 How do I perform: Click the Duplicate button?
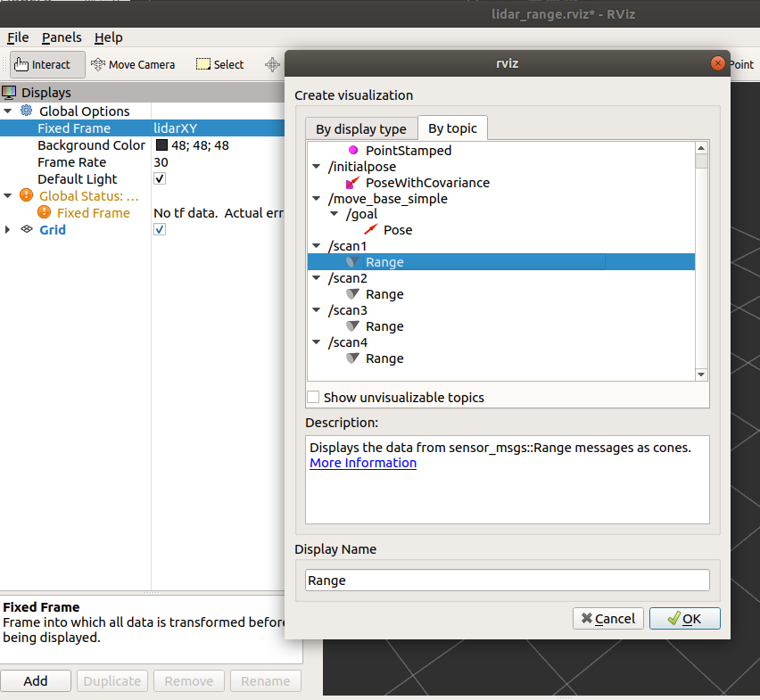pos(112,681)
